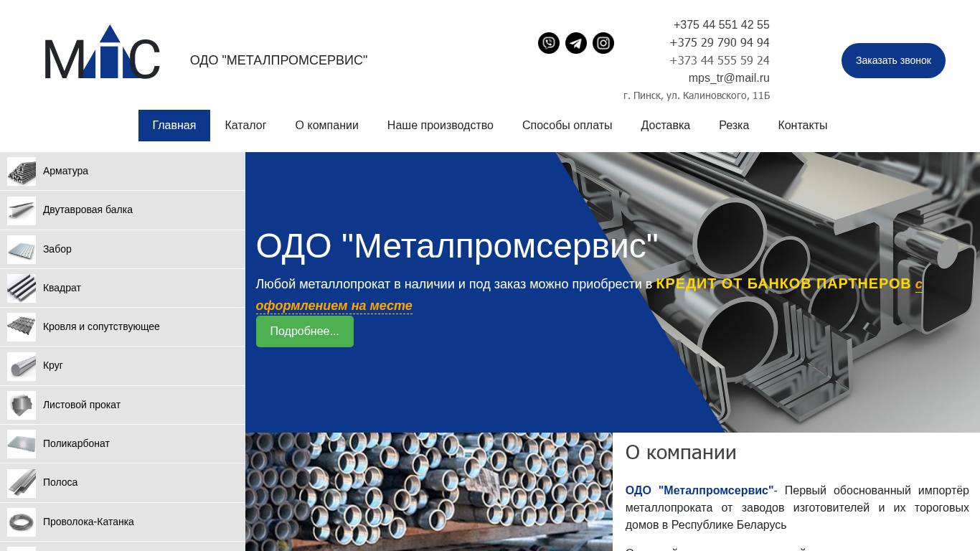Click the mps_tr@mail.ru email link
The width and height of the screenshot is (980, 551).
click(729, 78)
